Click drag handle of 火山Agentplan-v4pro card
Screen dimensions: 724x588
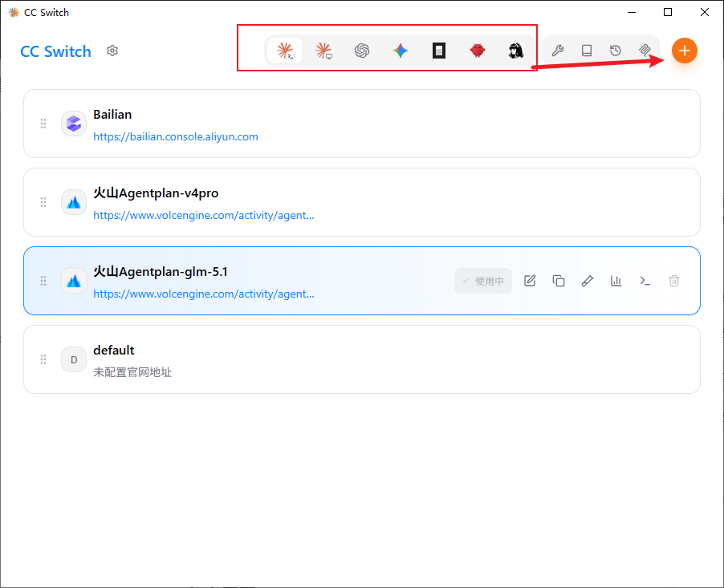click(43, 202)
